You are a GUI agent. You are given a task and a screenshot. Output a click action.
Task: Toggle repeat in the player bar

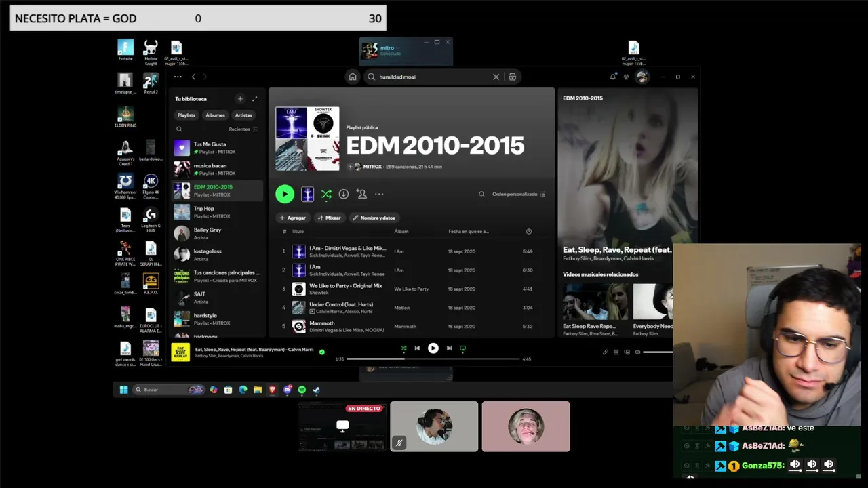462,348
